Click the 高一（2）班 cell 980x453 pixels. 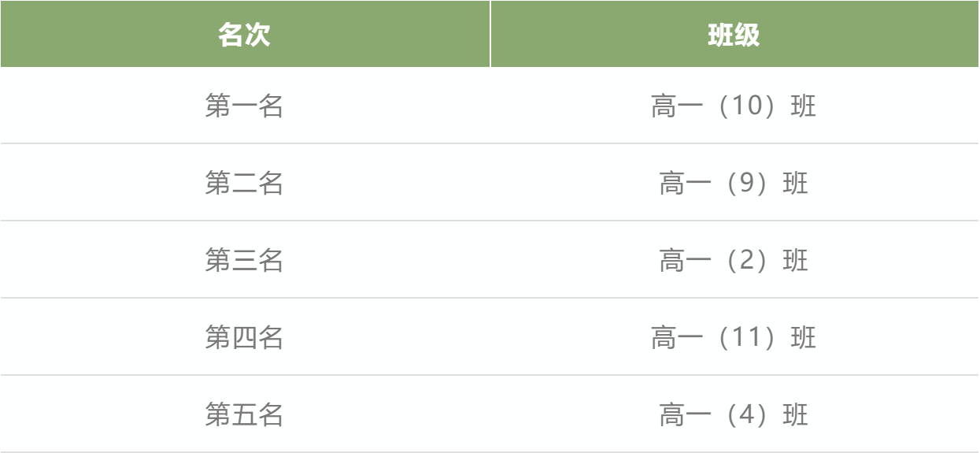pos(734,260)
